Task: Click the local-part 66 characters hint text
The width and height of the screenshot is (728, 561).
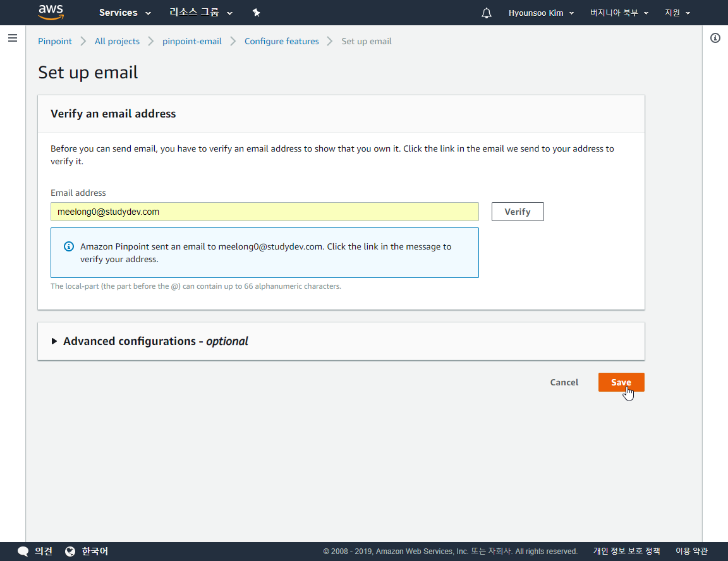Action: tap(196, 286)
